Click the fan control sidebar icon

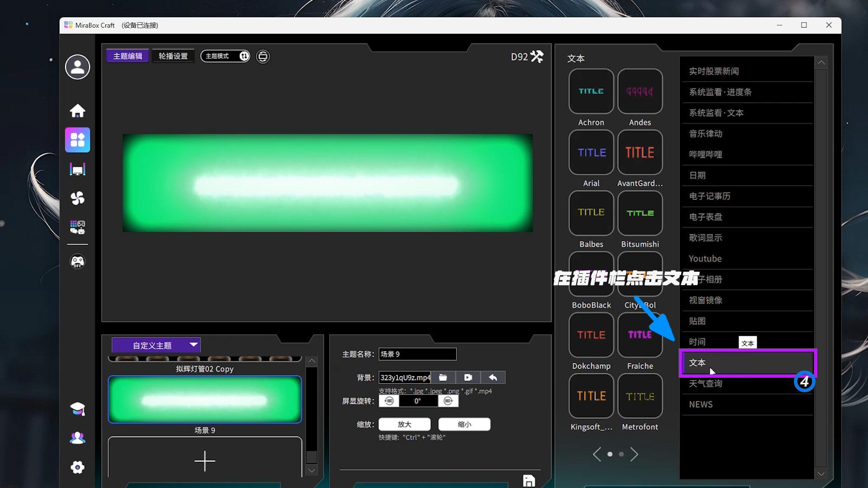[77, 198]
